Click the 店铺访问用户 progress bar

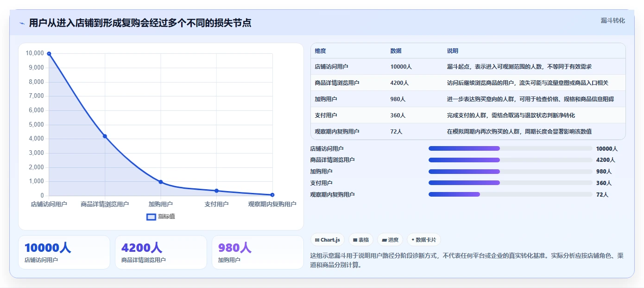511,148
